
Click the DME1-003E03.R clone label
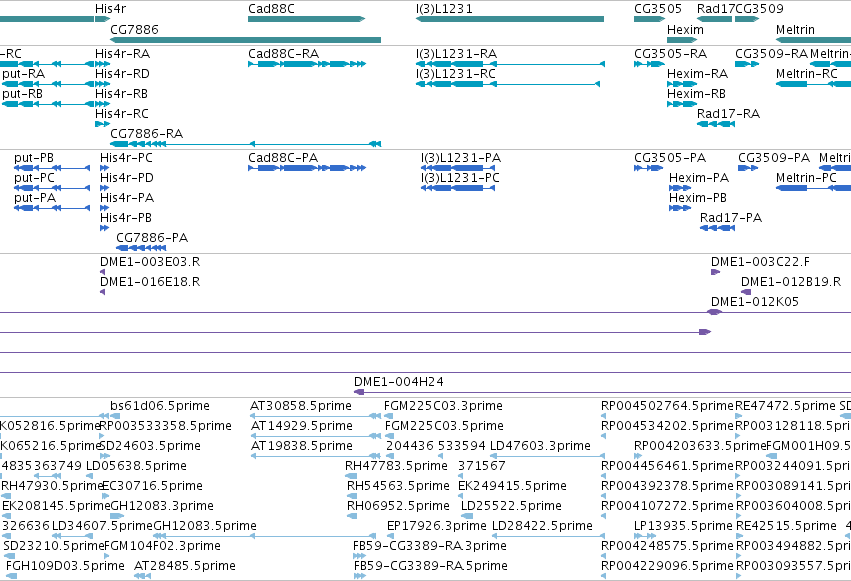(x=150, y=262)
